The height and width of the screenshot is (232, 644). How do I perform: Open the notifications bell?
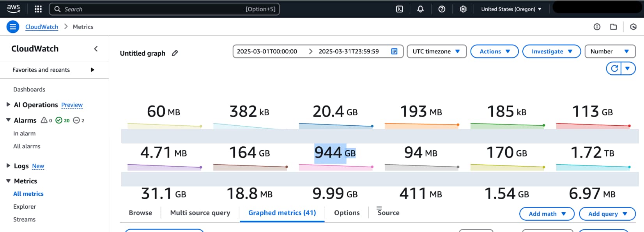[420, 9]
